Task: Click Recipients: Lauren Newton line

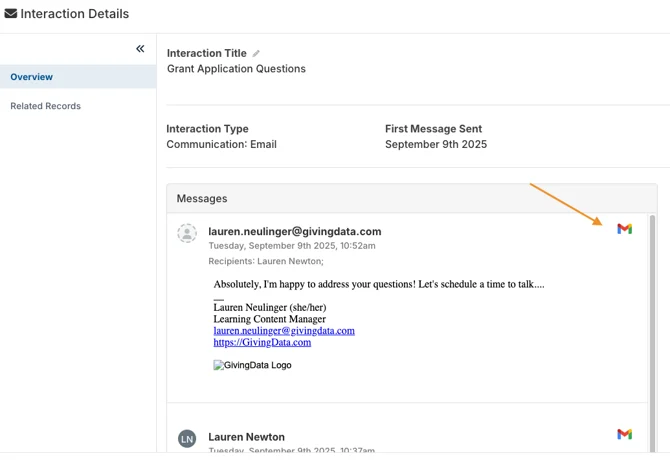Action: (266, 261)
